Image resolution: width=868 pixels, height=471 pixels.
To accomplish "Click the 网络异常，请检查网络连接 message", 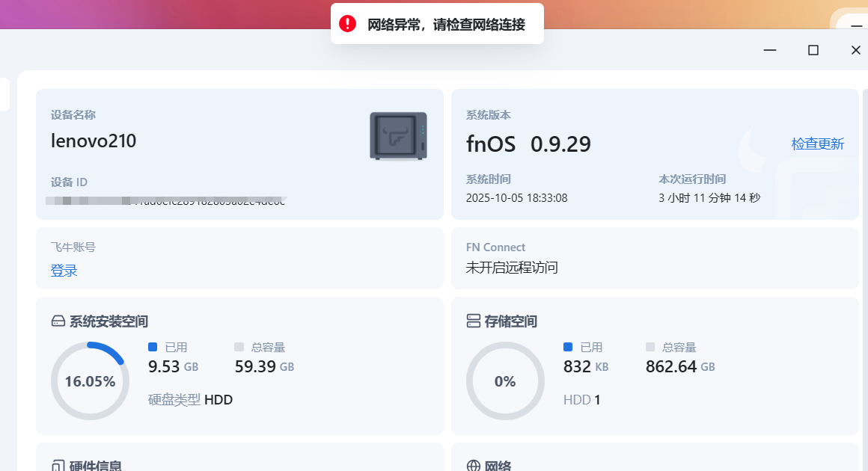I will (446, 25).
